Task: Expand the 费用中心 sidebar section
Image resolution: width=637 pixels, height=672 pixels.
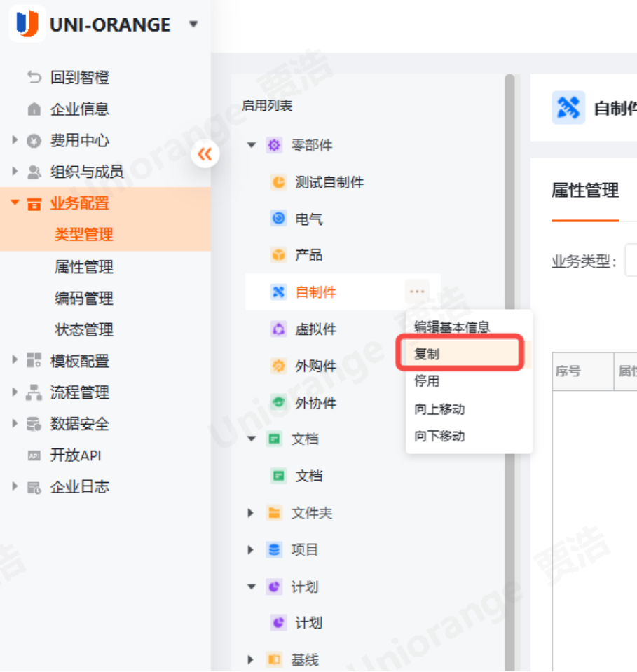Action: tap(15, 140)
